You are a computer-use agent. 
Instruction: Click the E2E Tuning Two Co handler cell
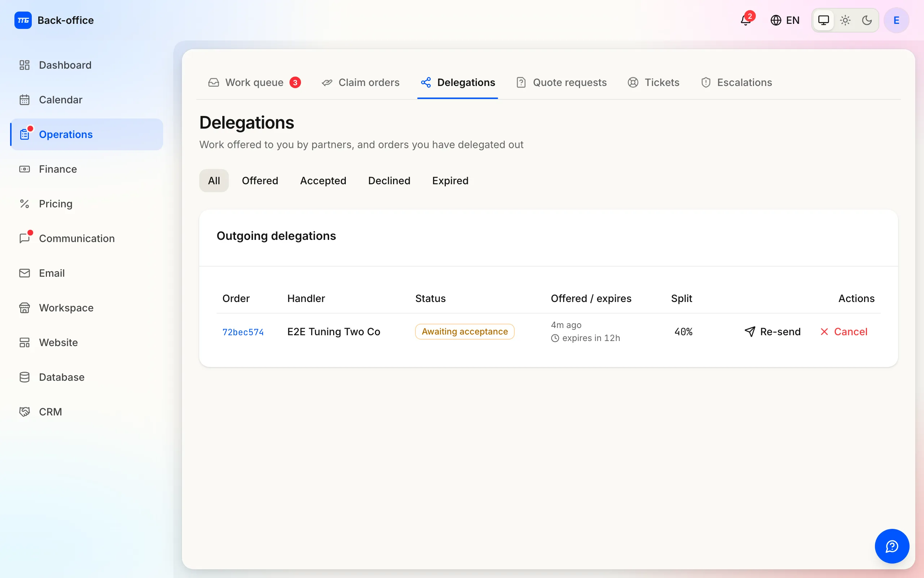[x=334, y=332]
